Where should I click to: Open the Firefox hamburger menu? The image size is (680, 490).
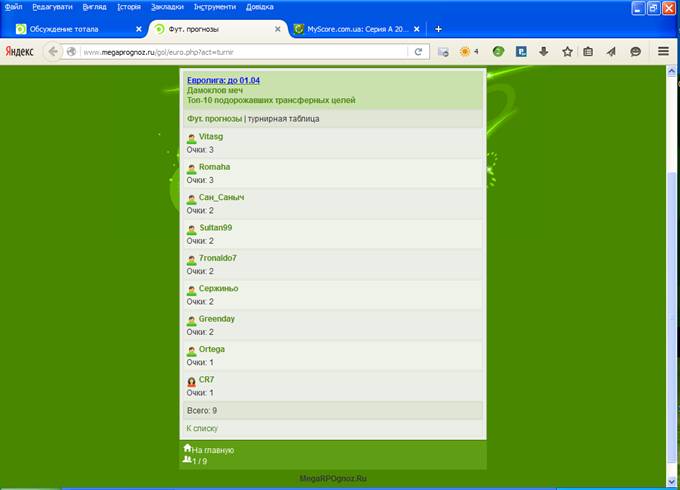(663, 51)
